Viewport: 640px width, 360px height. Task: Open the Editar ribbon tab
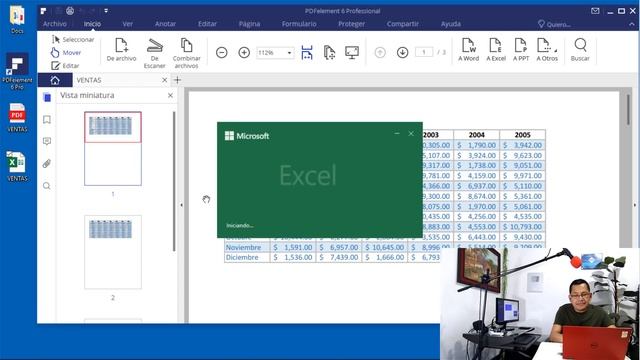click(207, 24)
